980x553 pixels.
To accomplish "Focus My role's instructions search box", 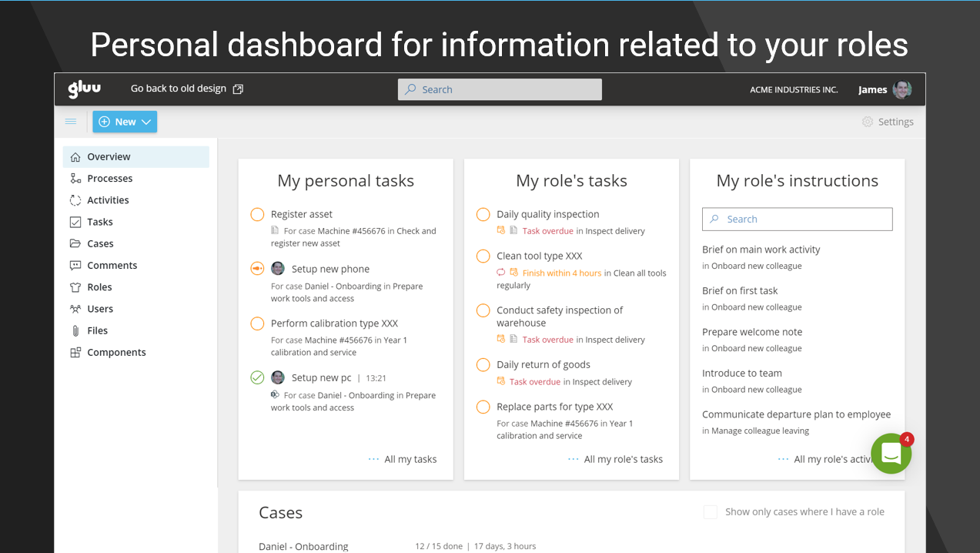I will (x=798, y=219).
